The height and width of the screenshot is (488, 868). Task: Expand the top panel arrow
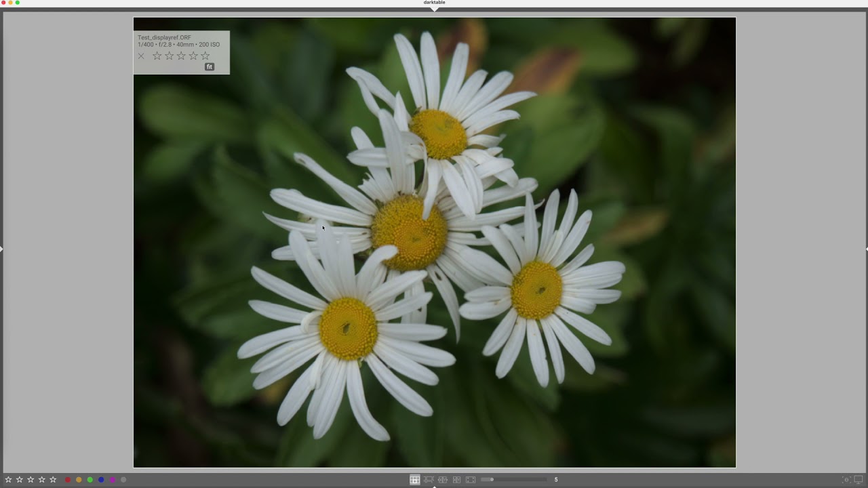click(x=435, y=9)
